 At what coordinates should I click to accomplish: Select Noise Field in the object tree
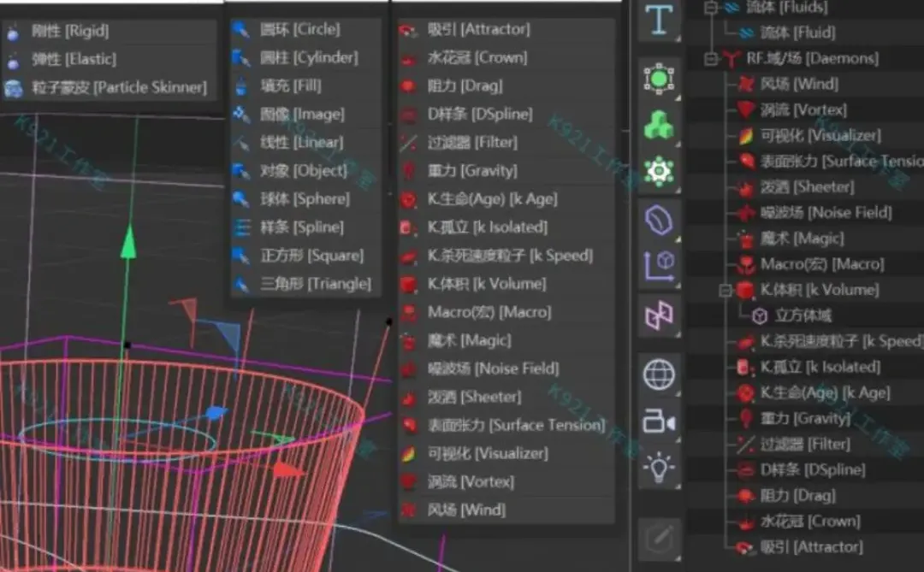825,213
